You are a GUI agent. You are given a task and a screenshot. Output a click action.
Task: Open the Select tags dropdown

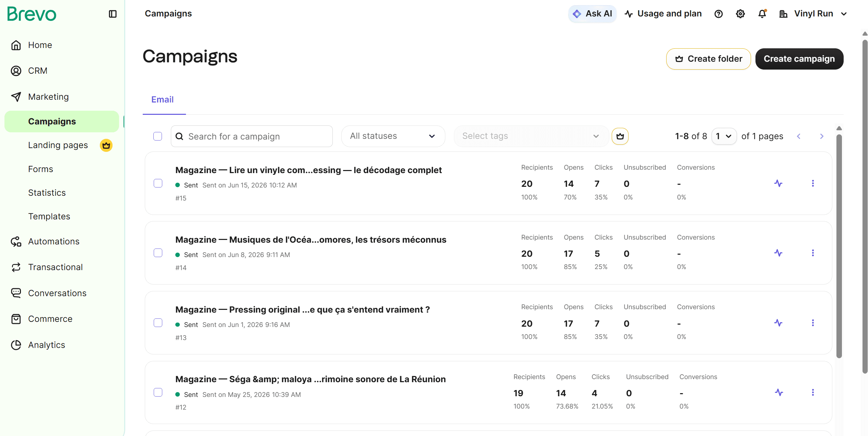click(531, 136)
